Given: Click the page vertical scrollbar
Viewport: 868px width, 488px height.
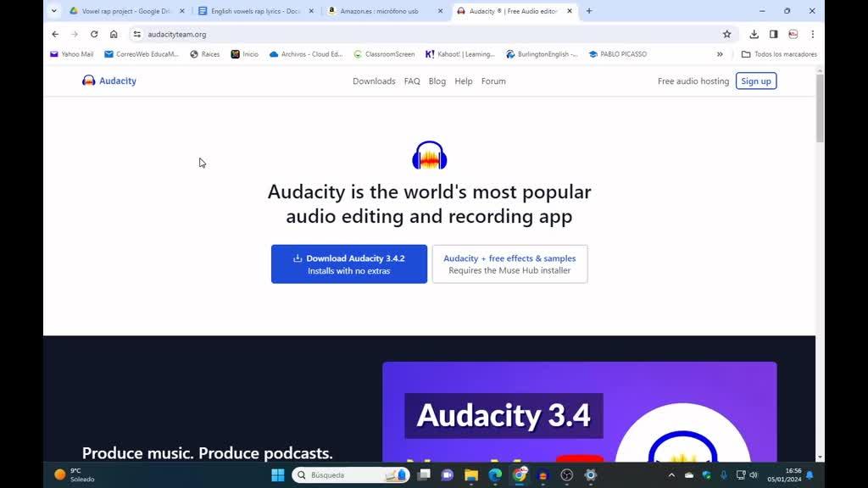Looking at the screenshot, I should point(820,108).
